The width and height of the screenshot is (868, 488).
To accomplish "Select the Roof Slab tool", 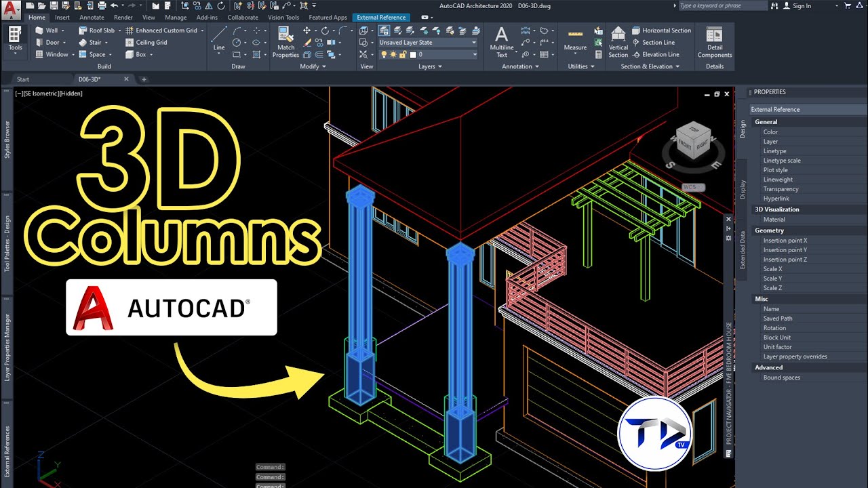I will pos(96,30).
